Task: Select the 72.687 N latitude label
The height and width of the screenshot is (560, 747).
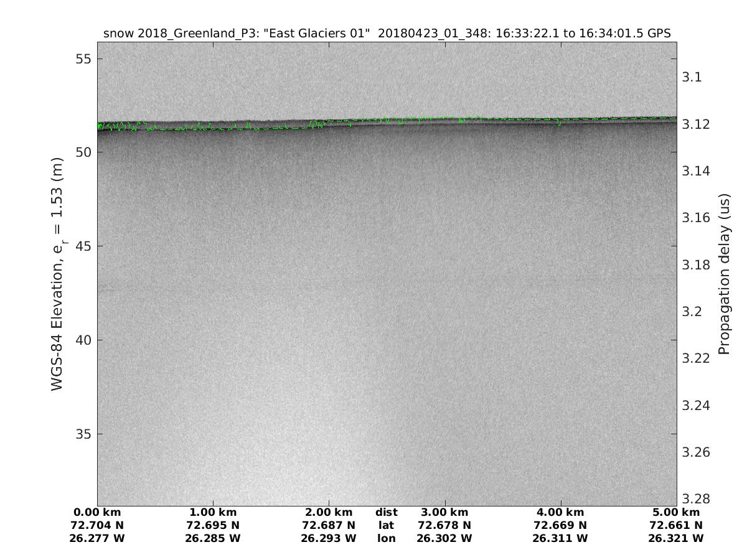Action: tap(329, 525)
